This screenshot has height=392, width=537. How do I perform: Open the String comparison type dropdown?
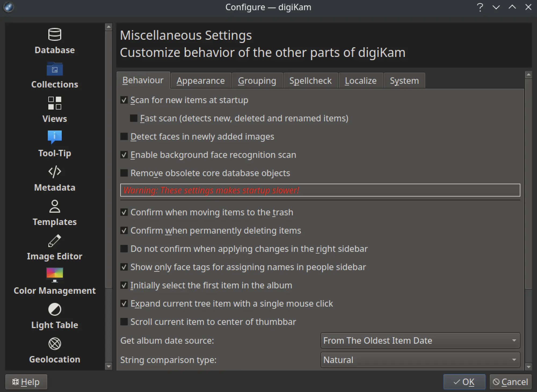[420, 360]
